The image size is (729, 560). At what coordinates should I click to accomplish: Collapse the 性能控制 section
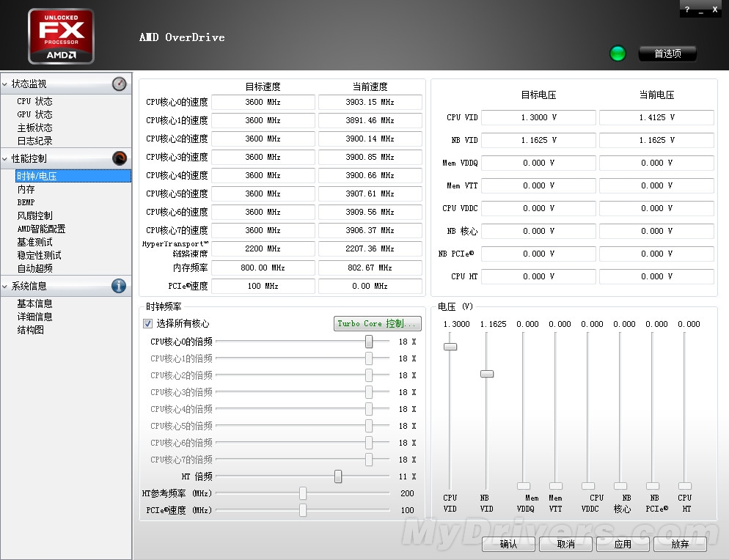[x=6, y=158]
